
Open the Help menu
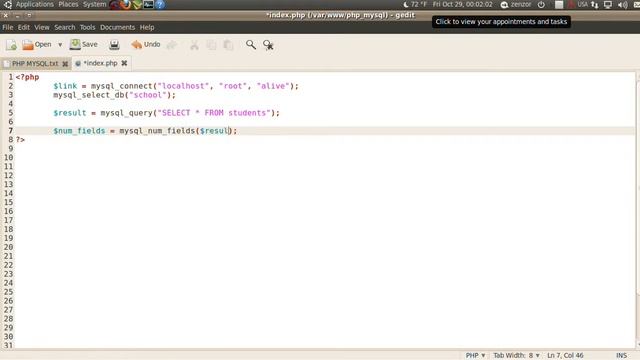click(x=147, y=27)
